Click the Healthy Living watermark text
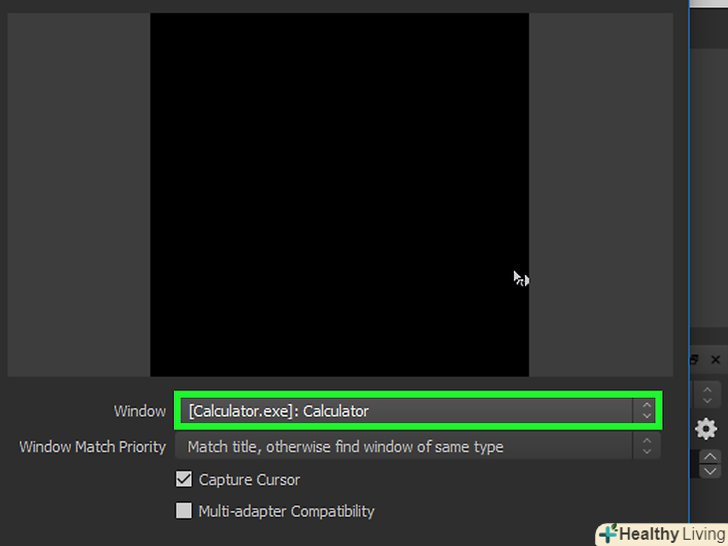 (x=673, y=534)
